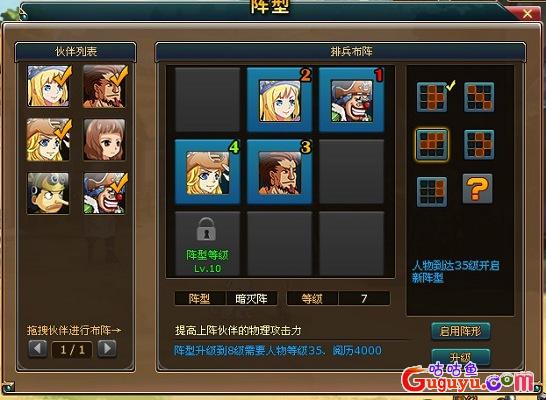Toggle the blonde girl partner in list
This screenshot has width=546, height=400.
tap(48, 86)
